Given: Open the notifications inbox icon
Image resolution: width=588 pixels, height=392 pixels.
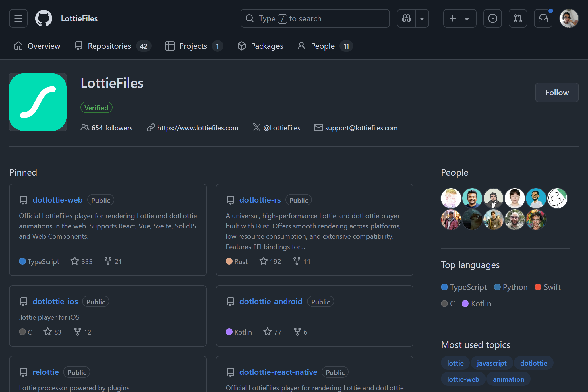Looking at the screenshot, I should (x=543, y=18).
